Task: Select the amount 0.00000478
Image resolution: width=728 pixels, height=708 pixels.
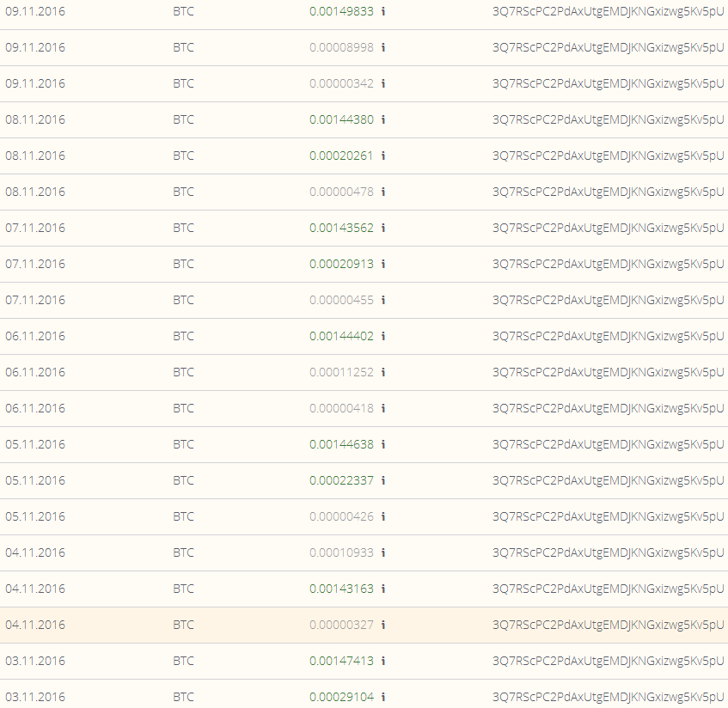Action: [341, 192]
